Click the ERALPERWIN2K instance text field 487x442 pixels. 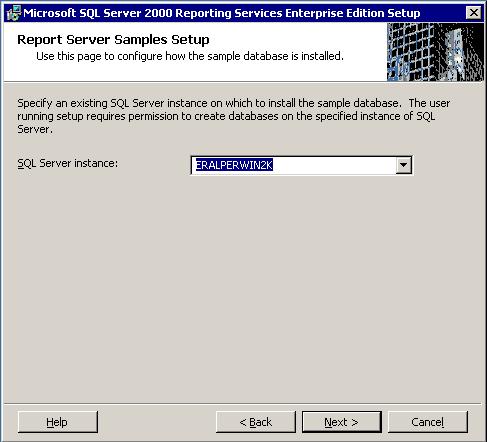pyautogui.click(x=294, y=165)
